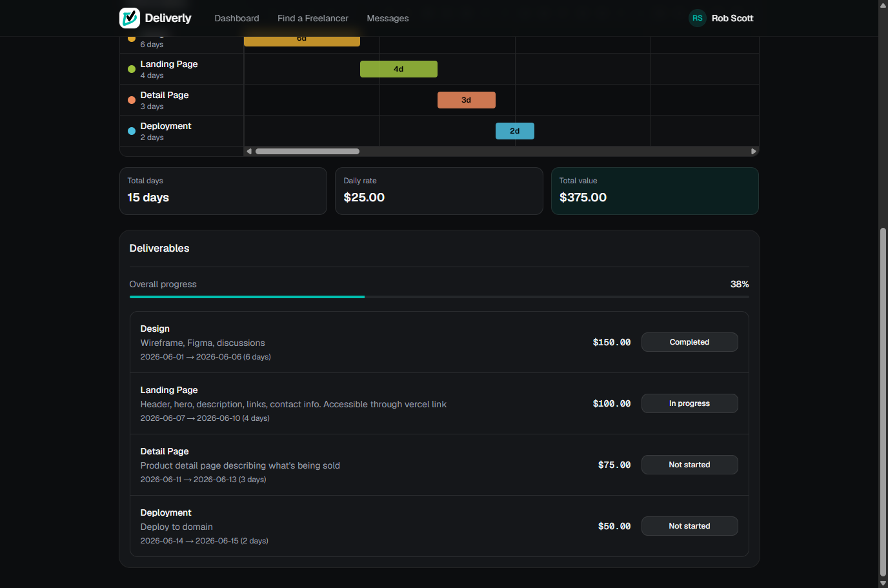The width and height of the screenshot is (888, 588).
Task: Click the Gantt scroll right arrow
Action: [753, 152]
